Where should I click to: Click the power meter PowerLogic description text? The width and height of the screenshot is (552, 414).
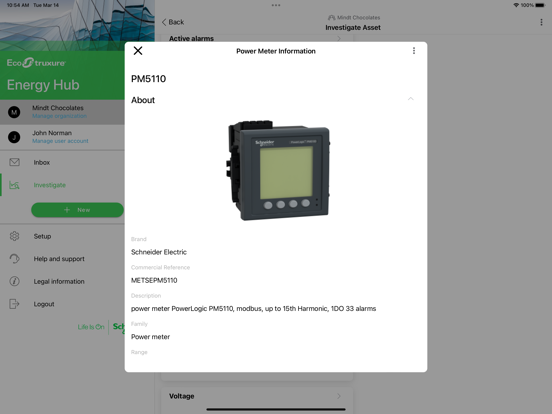(253, 309)
